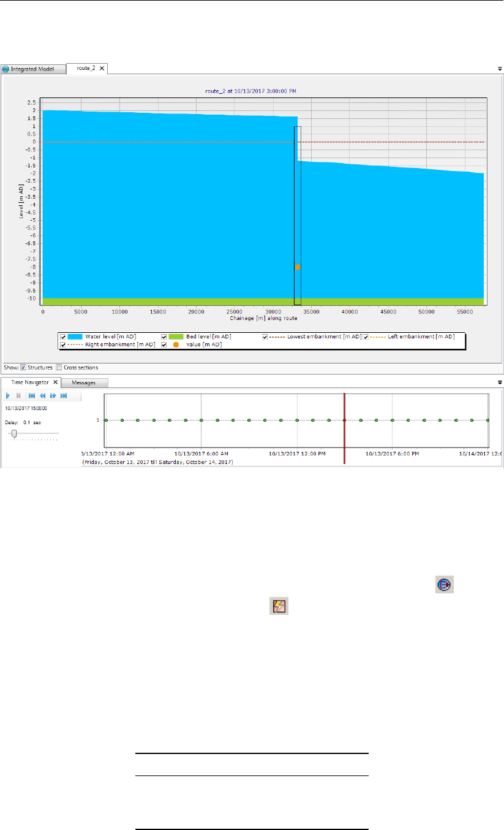Click the blue Water level legend swatch
This screenshot has width=504, height=830.
click(x=76, y=337)
